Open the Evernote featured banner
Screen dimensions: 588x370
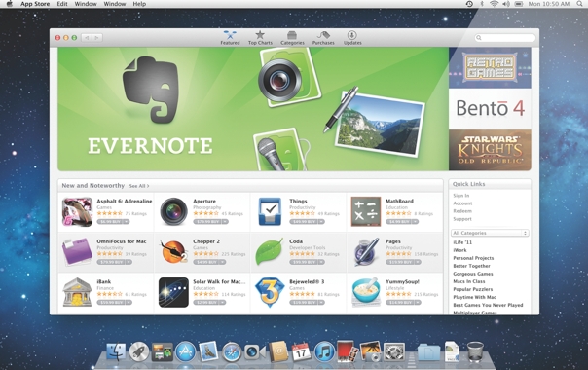tap(253, 109)
